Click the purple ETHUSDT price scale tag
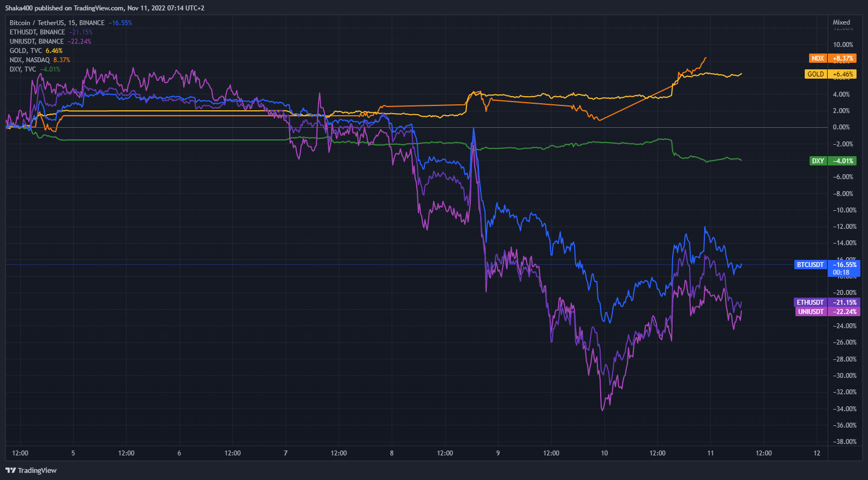Image resolution: width=868 pixels, height=480 pixels. pyautogui.click(x=810, y=303)
